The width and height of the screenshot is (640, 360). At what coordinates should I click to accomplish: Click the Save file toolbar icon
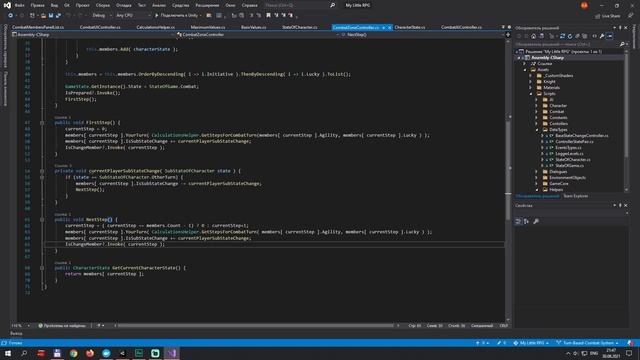coord(51,16)
